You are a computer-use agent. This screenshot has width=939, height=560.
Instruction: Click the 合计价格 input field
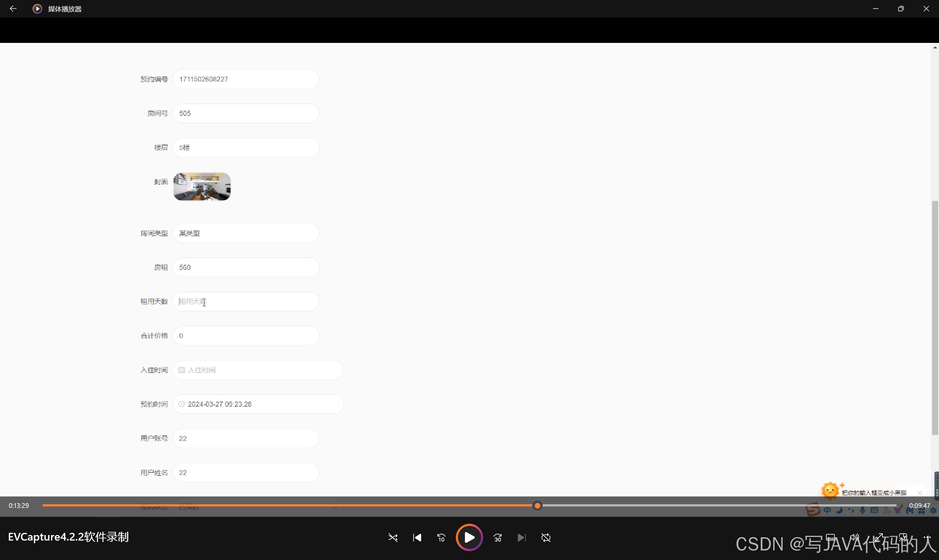click(246, 336)
